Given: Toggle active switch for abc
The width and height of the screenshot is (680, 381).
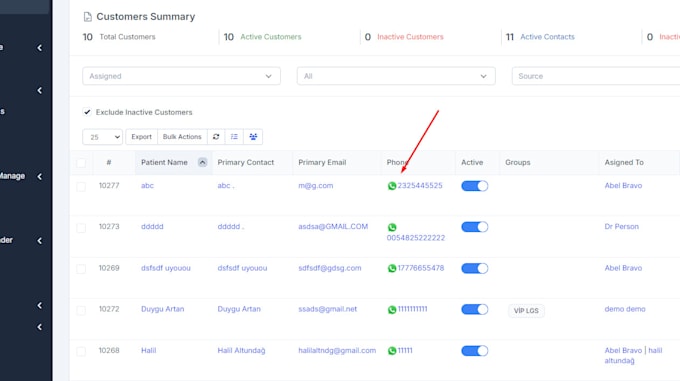Looking at the screenshot, I should pyautogui.click(x=474, y=186).
